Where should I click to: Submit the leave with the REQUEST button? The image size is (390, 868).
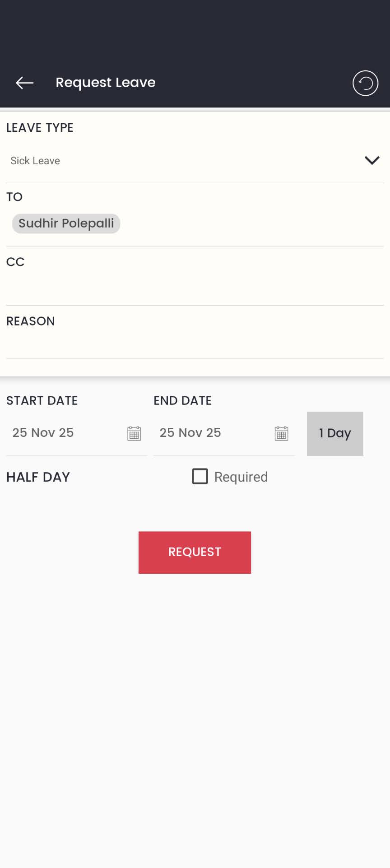pyautogui.click(x=195, y=552)
